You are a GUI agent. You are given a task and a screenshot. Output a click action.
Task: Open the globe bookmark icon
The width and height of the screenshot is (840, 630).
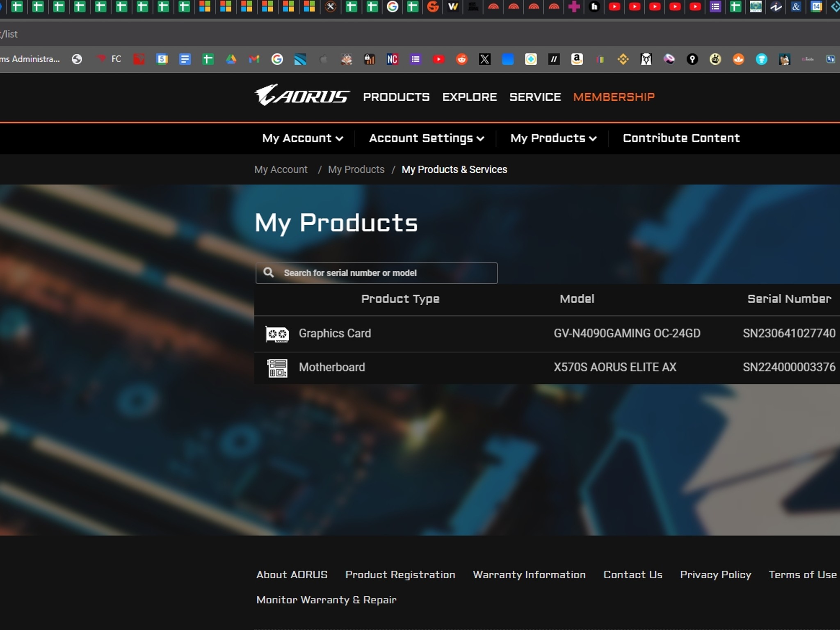point(77,59)
